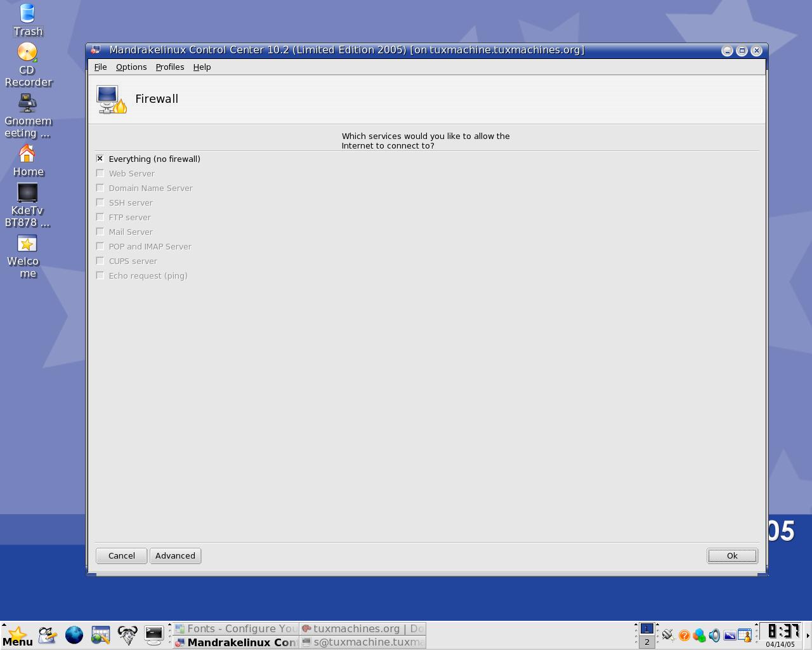
Task: Open the terminal monitor icon in the panel
Action: (154, 635)
